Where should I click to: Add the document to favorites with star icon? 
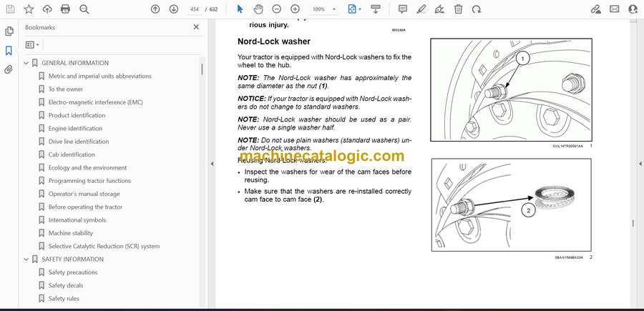pyautogui.click(x=29, y=9)
